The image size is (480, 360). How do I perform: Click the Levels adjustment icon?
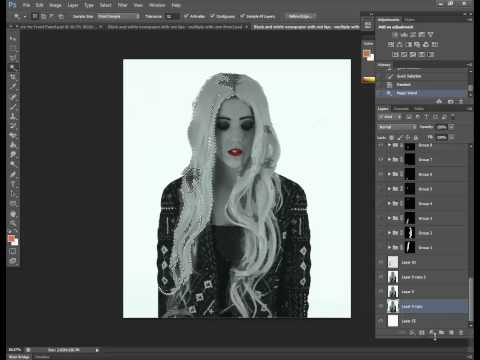click(x=404, y=35)
